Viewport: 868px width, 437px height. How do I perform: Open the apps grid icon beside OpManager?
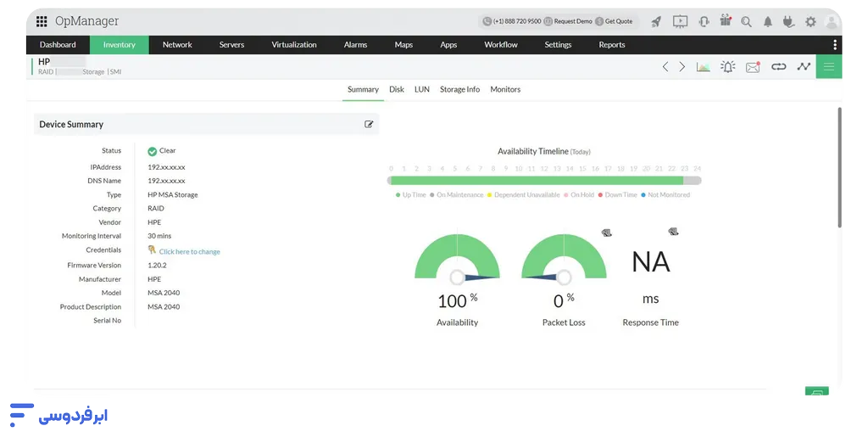pos(42,21)
